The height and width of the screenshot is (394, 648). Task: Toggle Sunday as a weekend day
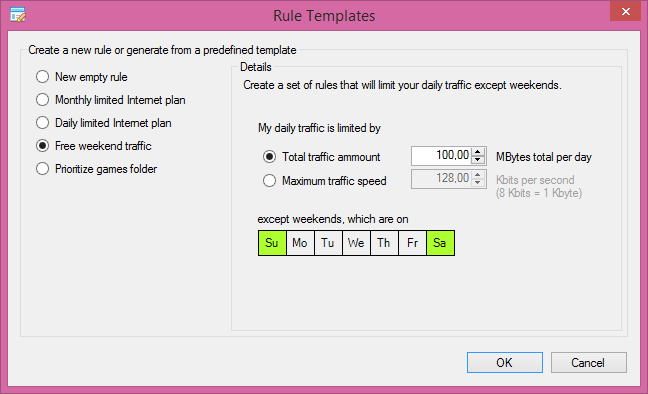point(272,243)
